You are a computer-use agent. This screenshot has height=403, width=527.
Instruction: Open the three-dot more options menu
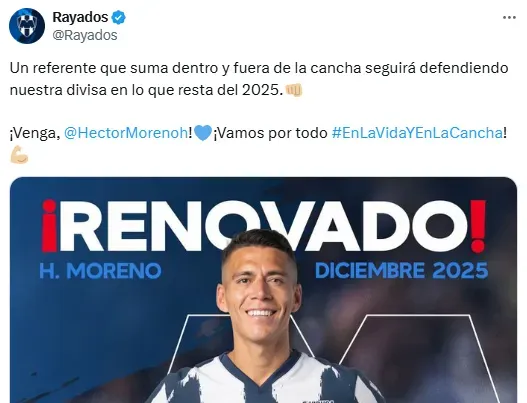pyautogui.click(x=509, y=17)
